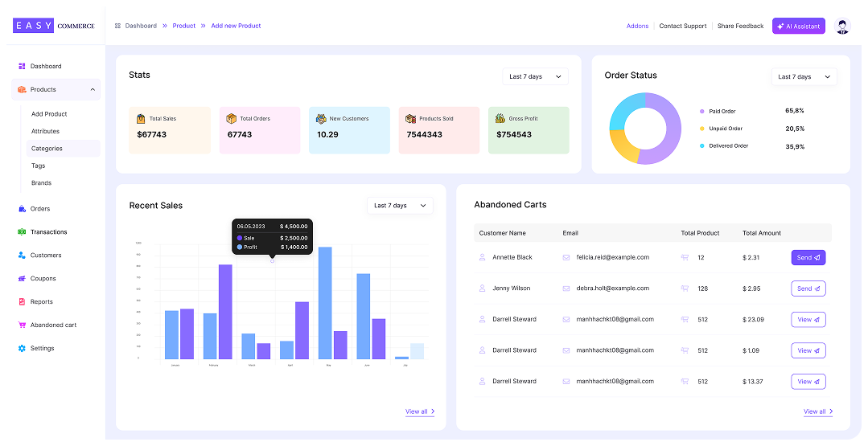This screenshot has width=868, height=446.
Task: Click the Dashboard icon in sidebar
Action: point(23,67)
